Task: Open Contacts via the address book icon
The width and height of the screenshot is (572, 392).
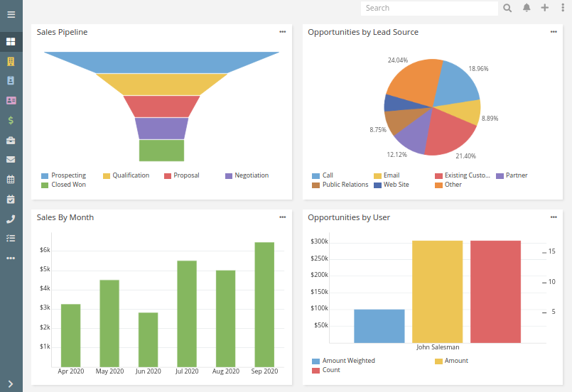Action: pos(11,80)
